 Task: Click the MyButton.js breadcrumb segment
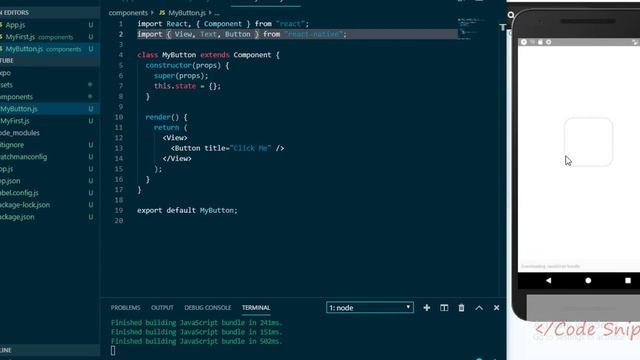(187, 13)
